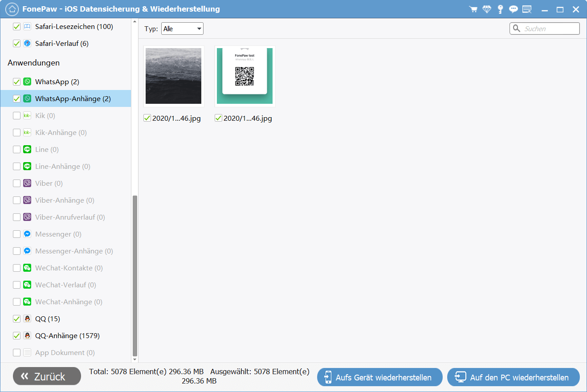This screenshot has width=587, height=392.
Task: Click the QQ penguin icon
Action: (x=27, y=319)
